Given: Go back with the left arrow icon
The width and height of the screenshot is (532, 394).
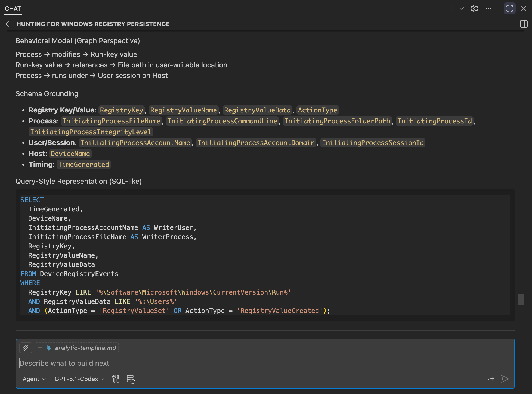Looking at the screenshot, I should coord(9,24).
